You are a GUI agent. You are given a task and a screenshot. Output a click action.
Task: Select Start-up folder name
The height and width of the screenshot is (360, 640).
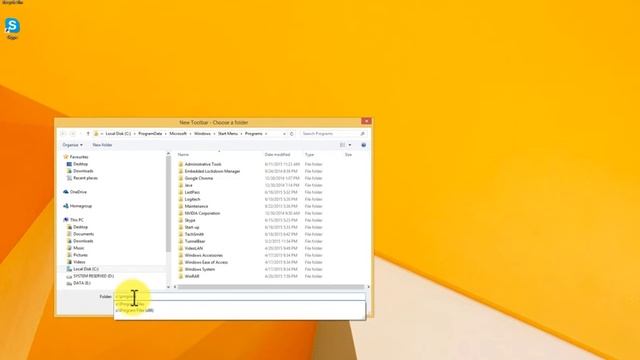pyautogui.click(x=192, y=227)
